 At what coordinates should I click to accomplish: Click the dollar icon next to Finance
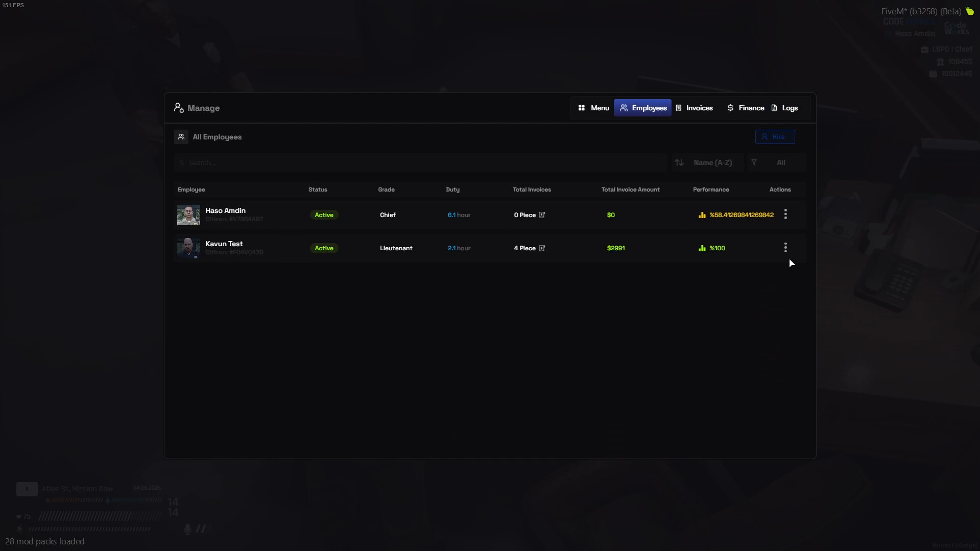tap(731, 108)
